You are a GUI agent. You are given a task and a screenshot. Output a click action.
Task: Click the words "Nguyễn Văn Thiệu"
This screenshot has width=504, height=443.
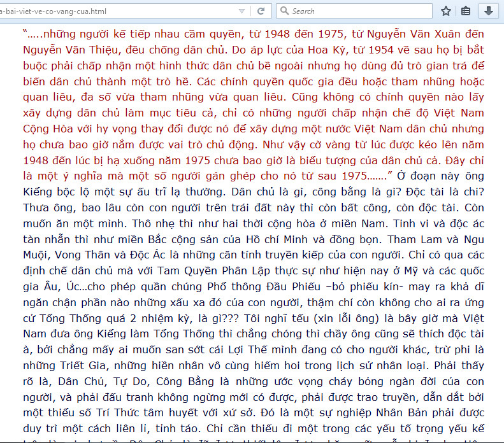coord(71,50)
